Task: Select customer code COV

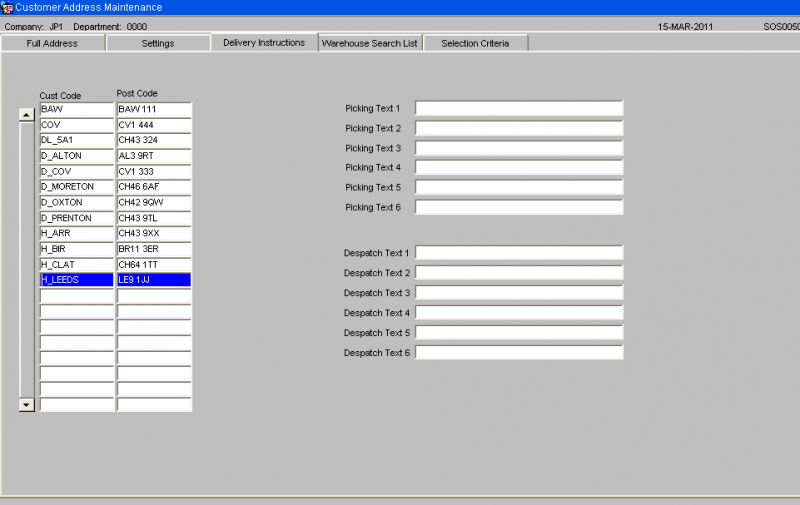Action: pos(77,125)
